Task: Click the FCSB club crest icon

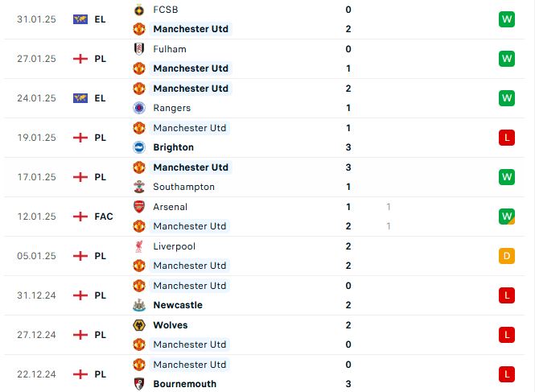Action: click(139, 10)
